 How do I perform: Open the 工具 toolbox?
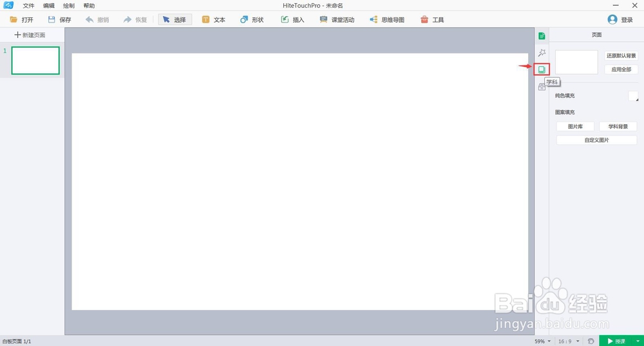[x=432, y=20]
